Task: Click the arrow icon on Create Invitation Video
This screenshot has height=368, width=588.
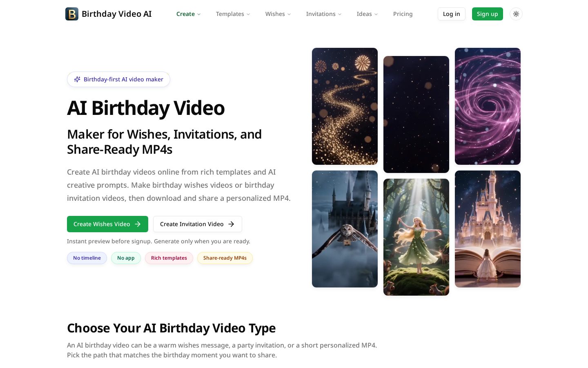Action: point(232,224)
